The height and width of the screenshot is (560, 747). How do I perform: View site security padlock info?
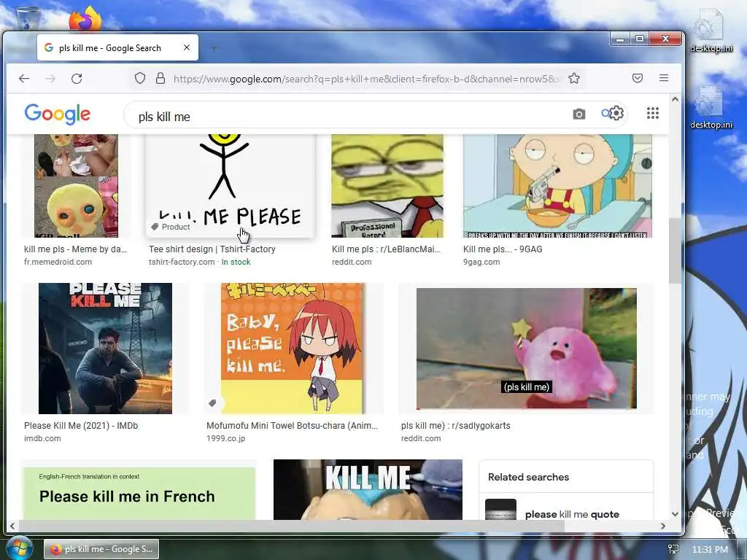[x=160, y=78]
